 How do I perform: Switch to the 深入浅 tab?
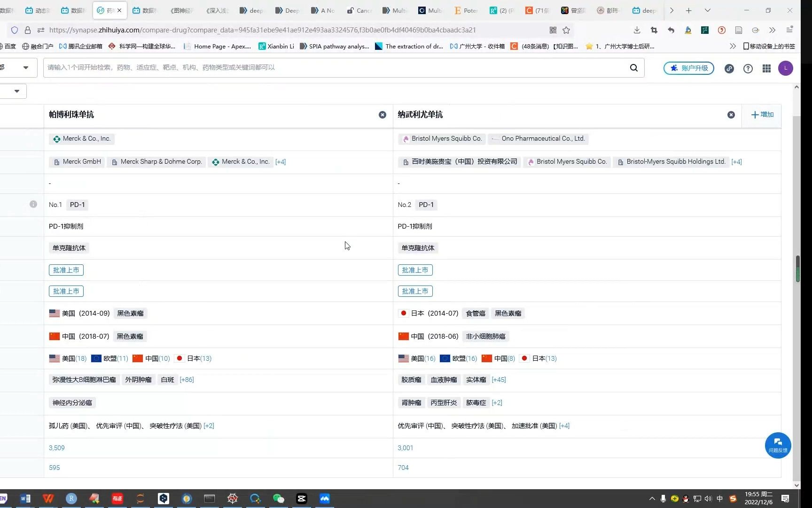tap(218, 10)
